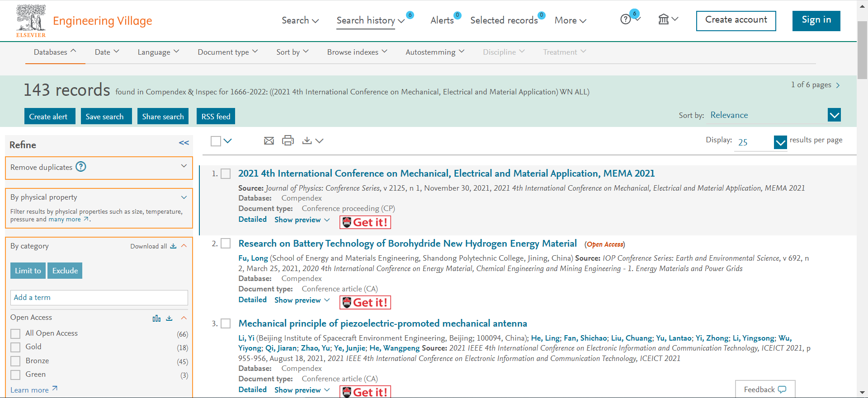Click Share search button

(163, 116)
